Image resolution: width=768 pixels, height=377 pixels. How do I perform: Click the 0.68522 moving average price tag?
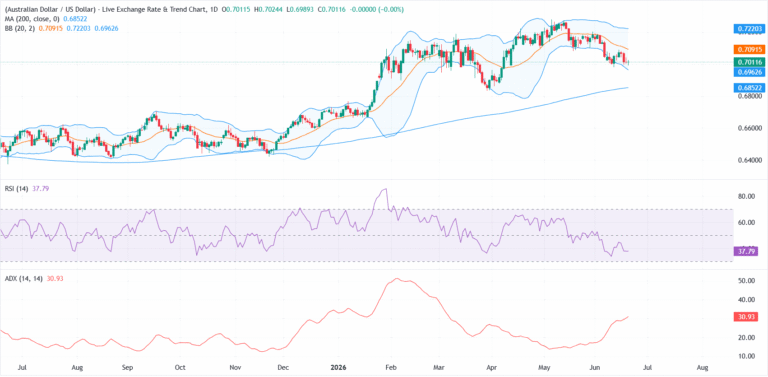(748, 88)
